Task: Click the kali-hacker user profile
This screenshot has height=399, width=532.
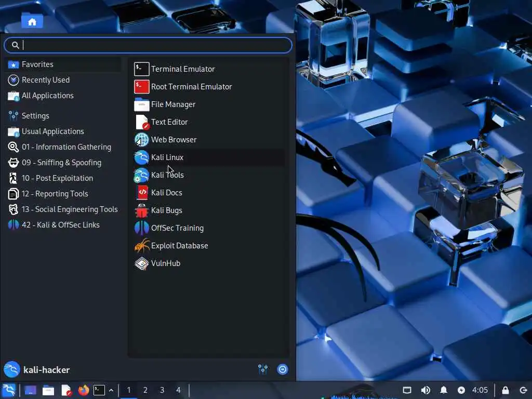Action: (x=37, y=369)
